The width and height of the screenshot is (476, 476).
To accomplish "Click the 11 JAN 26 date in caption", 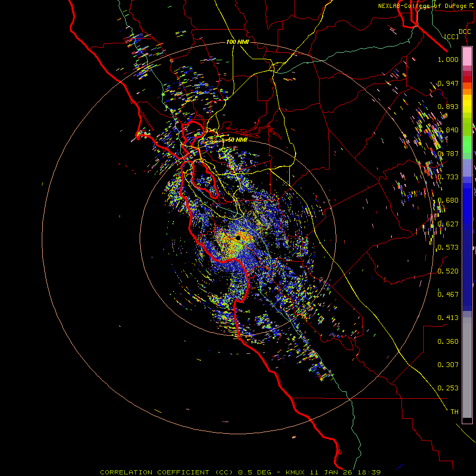I will click(332, 472).
